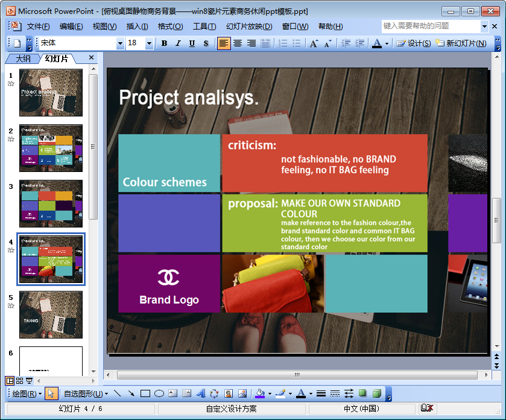Image resolution: width=506 pixels, height=420 pixels.
Task: Open the 工具(T) menu
Action: (x=204, y=27)
